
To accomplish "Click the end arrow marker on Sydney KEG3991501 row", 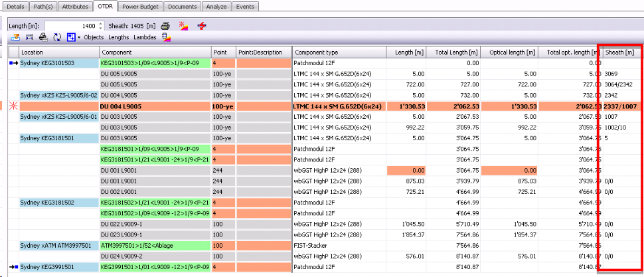I will point(14,267).
